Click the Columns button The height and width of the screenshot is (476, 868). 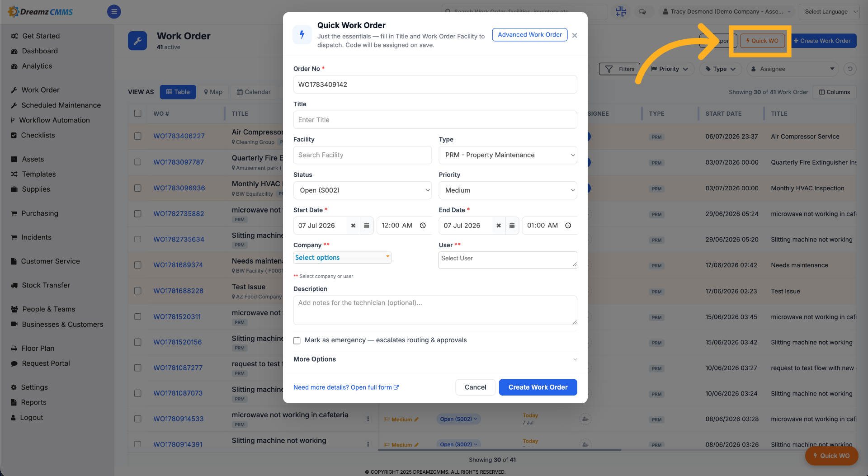(835, 92)
